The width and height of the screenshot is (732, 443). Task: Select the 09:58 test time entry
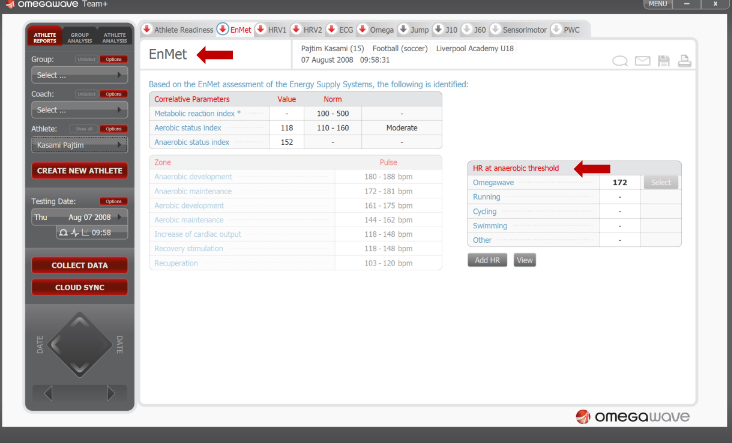click(x=92, y=232)
